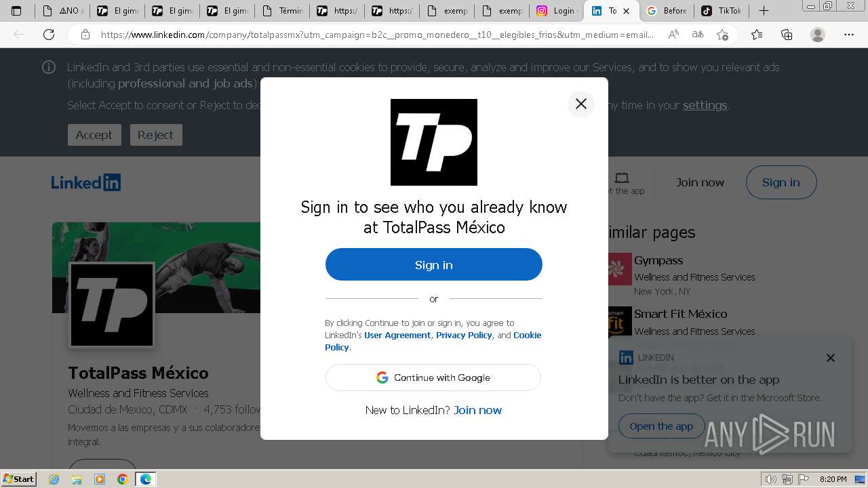Close the active LinkedIn tab
This screenshot has width=868, height=488.
pos(626,11)
